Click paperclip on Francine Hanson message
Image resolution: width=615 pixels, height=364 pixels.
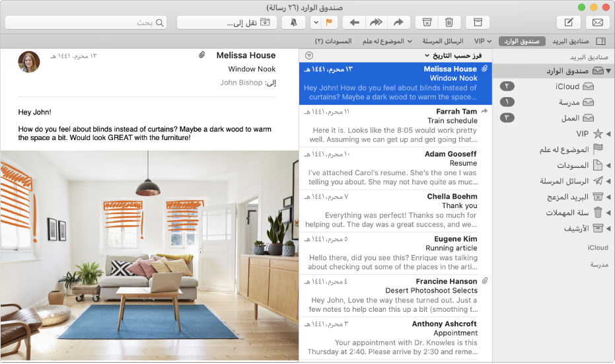[485, 281]
